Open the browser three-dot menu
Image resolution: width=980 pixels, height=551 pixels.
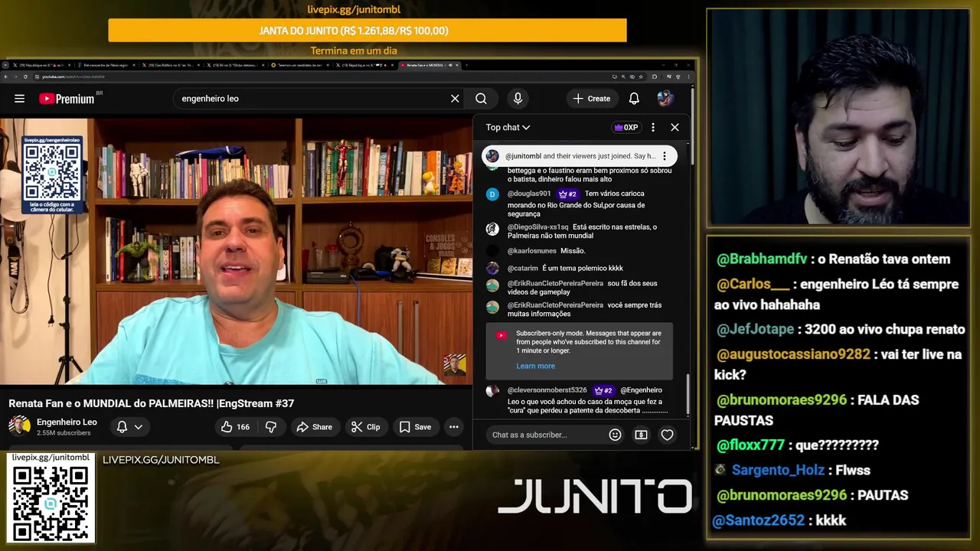688,77
